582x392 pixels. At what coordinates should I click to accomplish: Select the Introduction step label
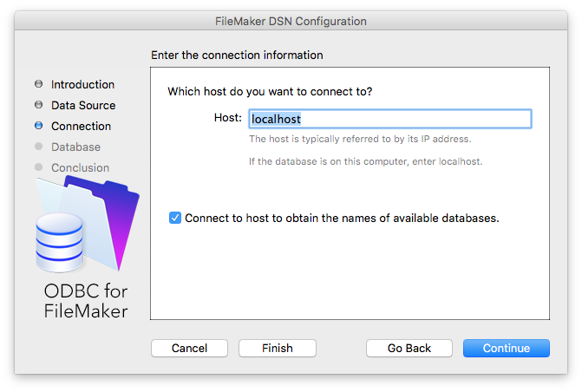82,84
